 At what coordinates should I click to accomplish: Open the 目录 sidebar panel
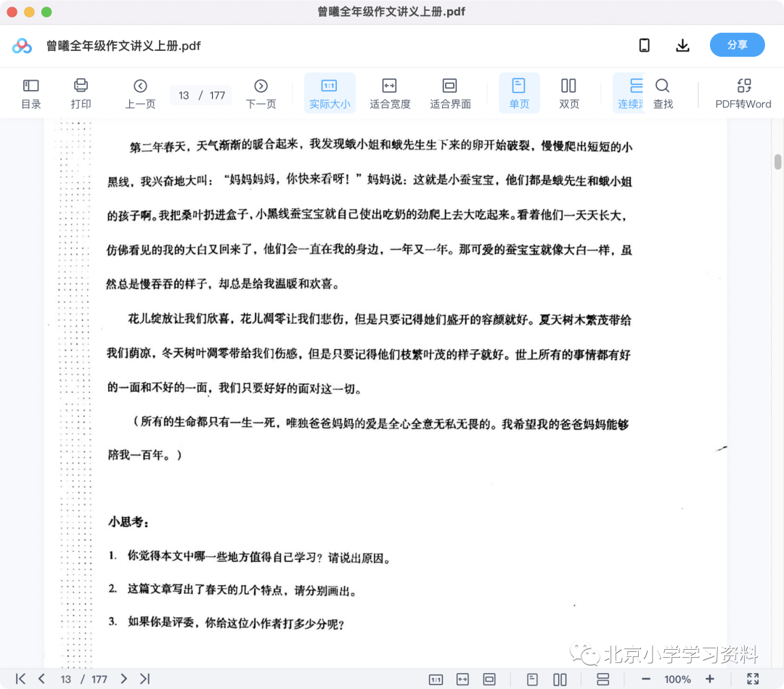coord(30,93)
